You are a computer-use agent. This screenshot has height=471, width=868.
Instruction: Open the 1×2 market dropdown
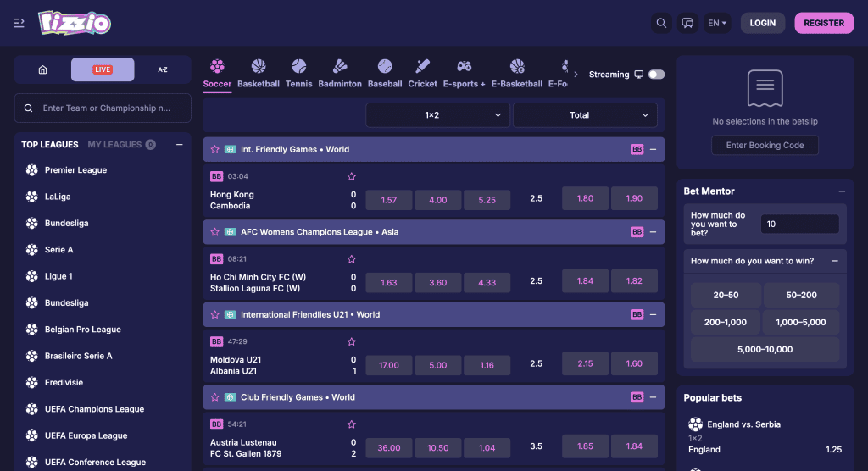[x=437, y=115]
